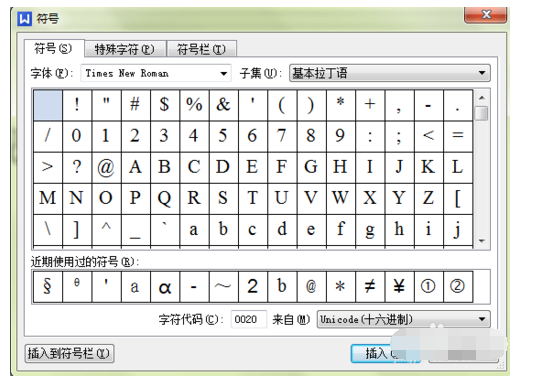The image size is (539, 384).
Task: Pick the alpha α recently used symbol
Action: pyautogui.click(x=165, y=286)
